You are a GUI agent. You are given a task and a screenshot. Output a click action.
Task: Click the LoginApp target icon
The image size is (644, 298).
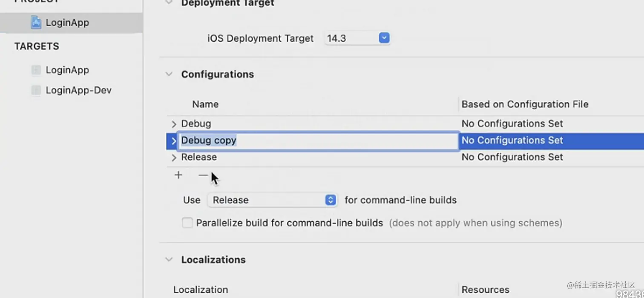click(x=36, y=70)
